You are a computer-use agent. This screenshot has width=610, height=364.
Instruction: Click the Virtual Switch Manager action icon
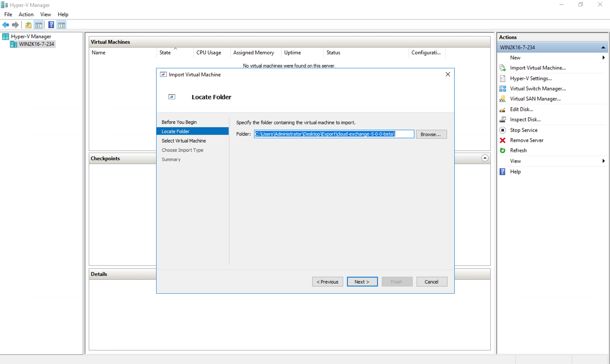pos(502,88)
